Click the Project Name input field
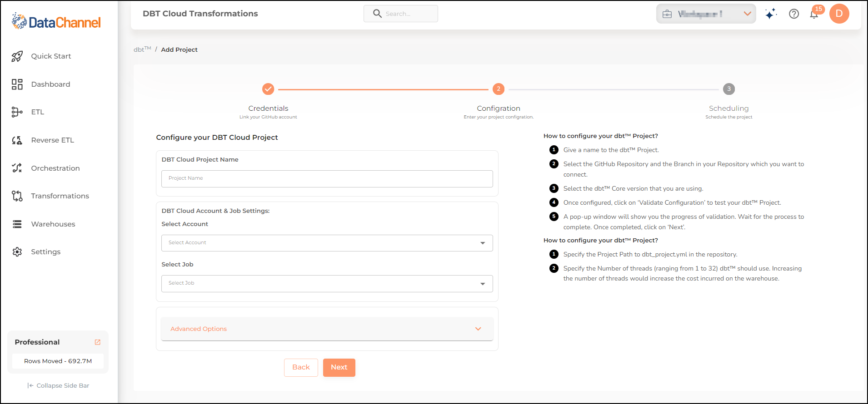The height and width of the screenshot is (404, 868). (327, 179)
